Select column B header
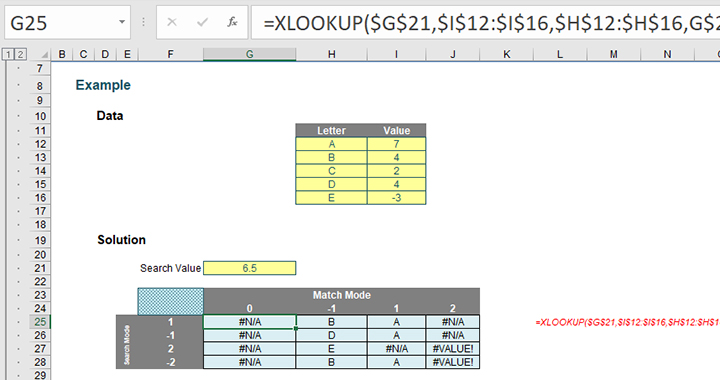This screenshot has height=380, width=720. [x=62, y=54]
